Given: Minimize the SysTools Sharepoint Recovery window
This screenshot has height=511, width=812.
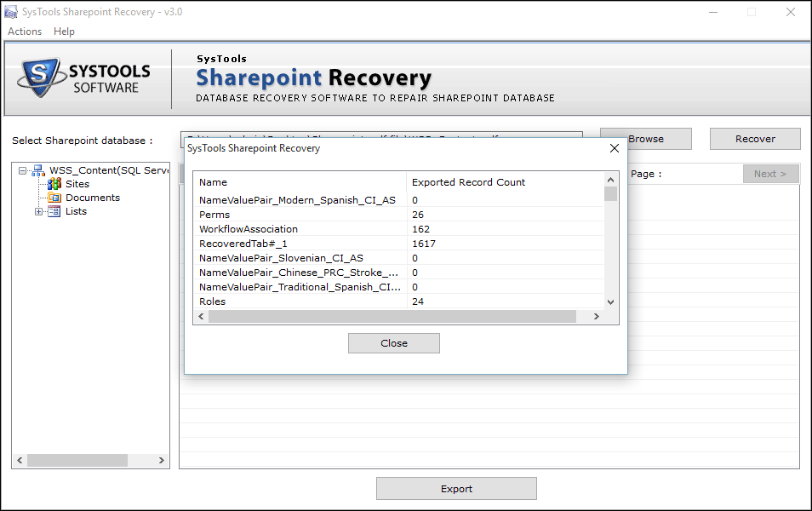Looking at the screenshot, I should pos(713,12).
